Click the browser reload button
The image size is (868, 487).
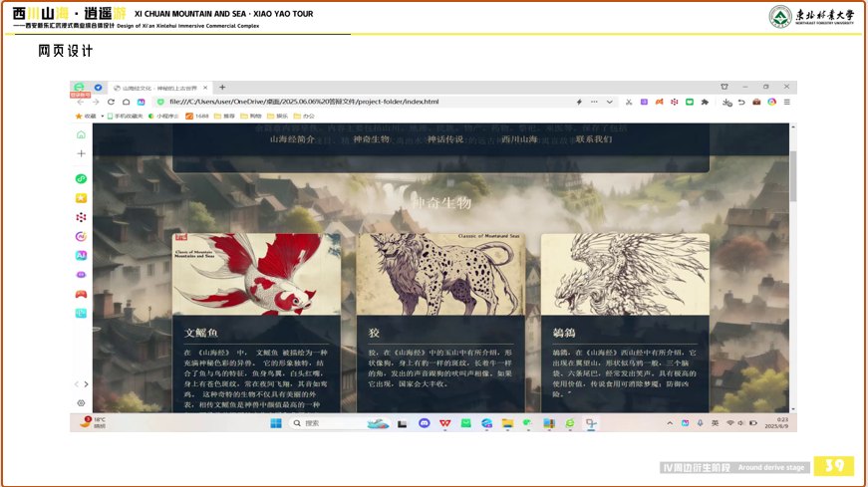pyautogui.click(x=111, y=102)
